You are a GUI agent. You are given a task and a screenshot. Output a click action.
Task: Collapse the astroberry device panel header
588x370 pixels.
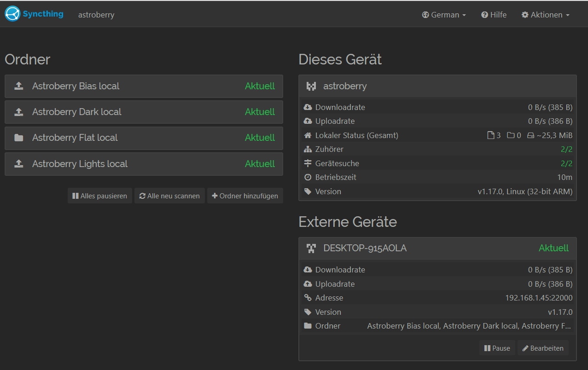pyautogui.click(x=437, y=86)
